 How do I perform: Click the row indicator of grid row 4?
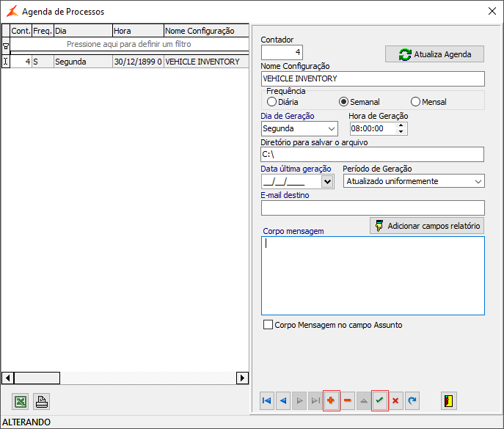(6, 62)
